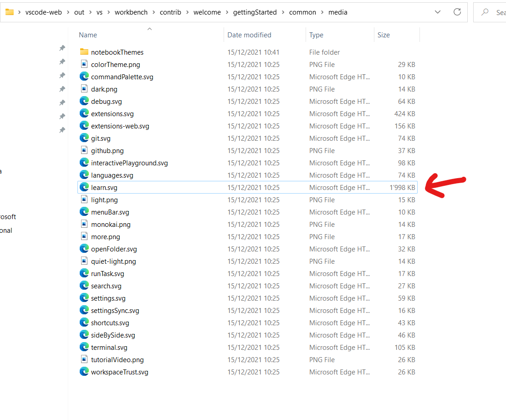This screenshot has height=420, width=506.
Task: Select the shortcuts.svg file name
Action: 110,323
